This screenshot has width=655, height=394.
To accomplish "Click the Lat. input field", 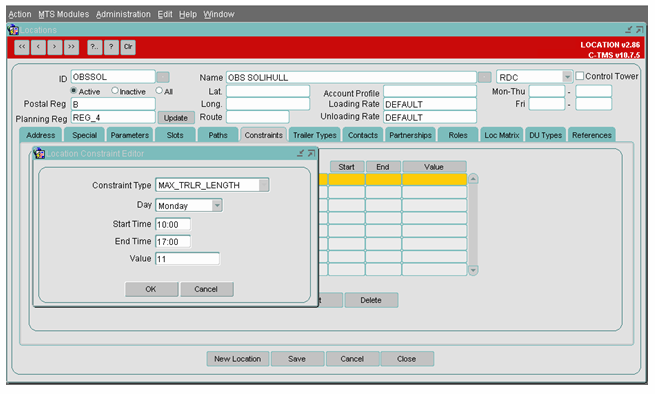I will pos(268,91).
